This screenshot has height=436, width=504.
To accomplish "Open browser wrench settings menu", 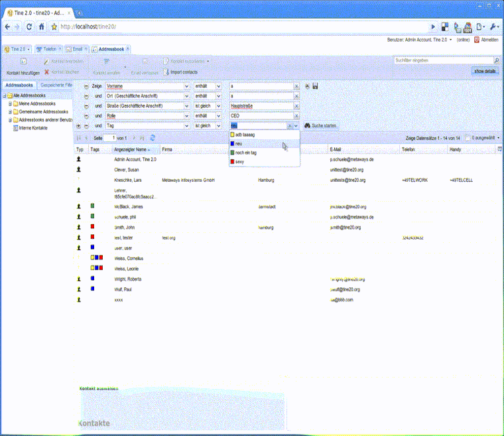I will coord(494,27).
